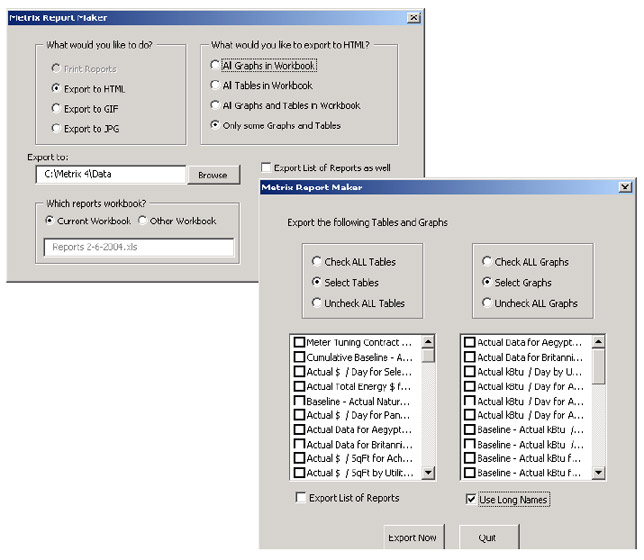Check Actual Data for Aegypt... graph item

coord(469,342)
